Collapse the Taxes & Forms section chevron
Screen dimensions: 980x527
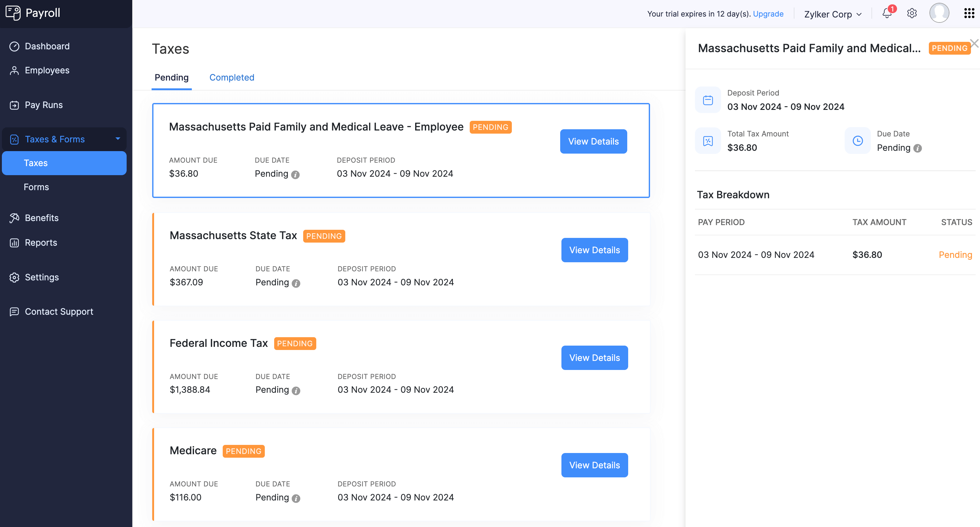[118, 139]
